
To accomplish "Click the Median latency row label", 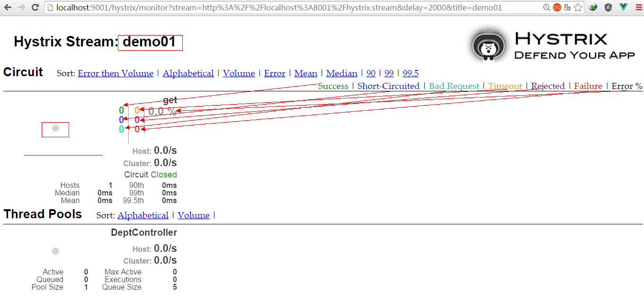I will (67, 193).
